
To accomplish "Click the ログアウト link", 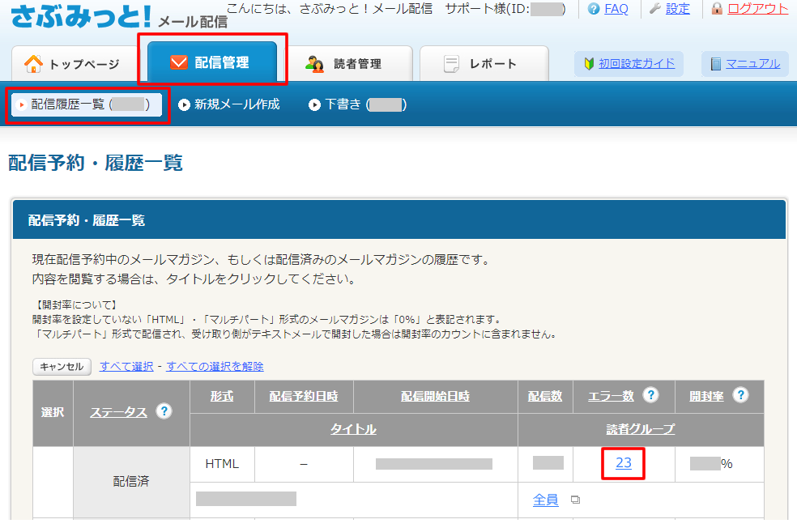I will tap(757, 9).
